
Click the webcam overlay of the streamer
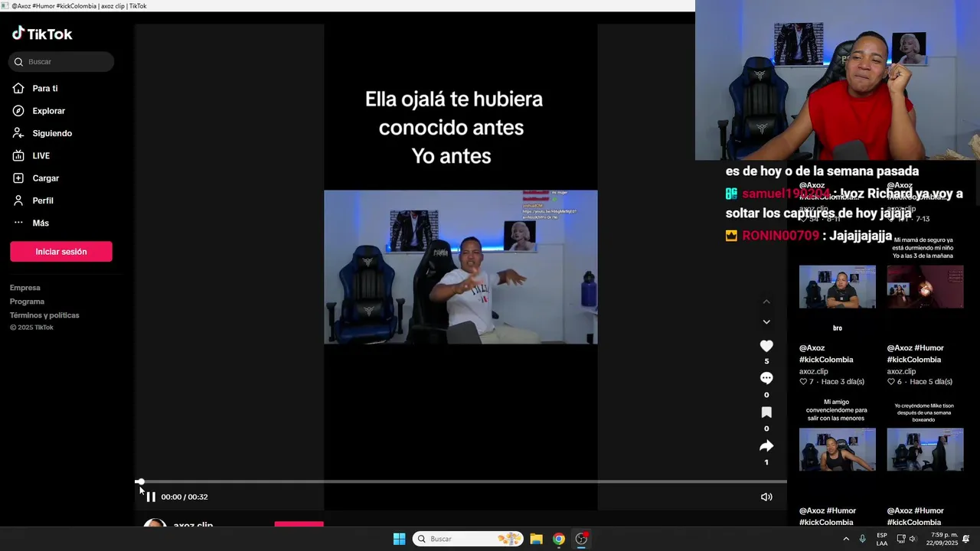point(838,80)
